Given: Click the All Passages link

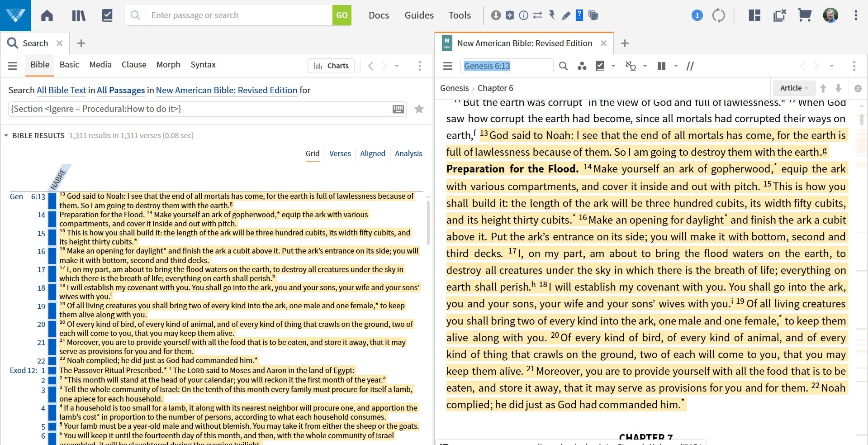Looking at the screenshot, I should click(x=121, y=90).
